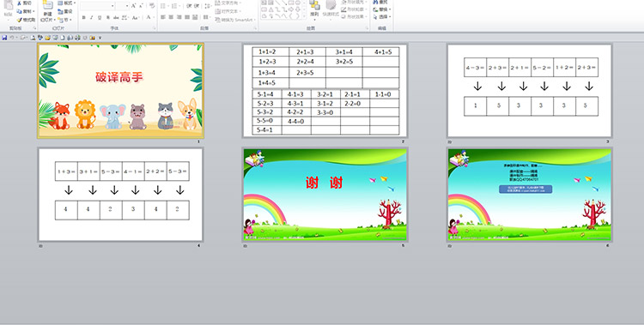Click the Format Painter (格式刷) icon

point(19,20)
